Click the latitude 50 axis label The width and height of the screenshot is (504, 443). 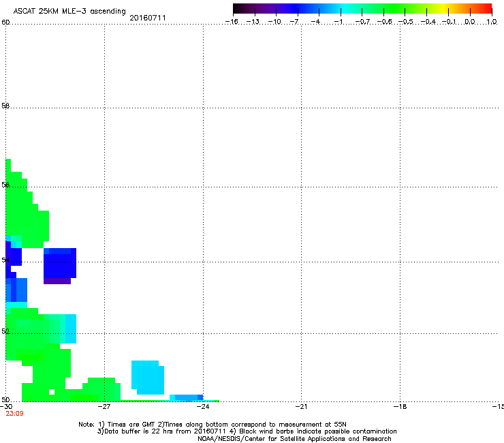pyautogui.click(x=5, y=399)
